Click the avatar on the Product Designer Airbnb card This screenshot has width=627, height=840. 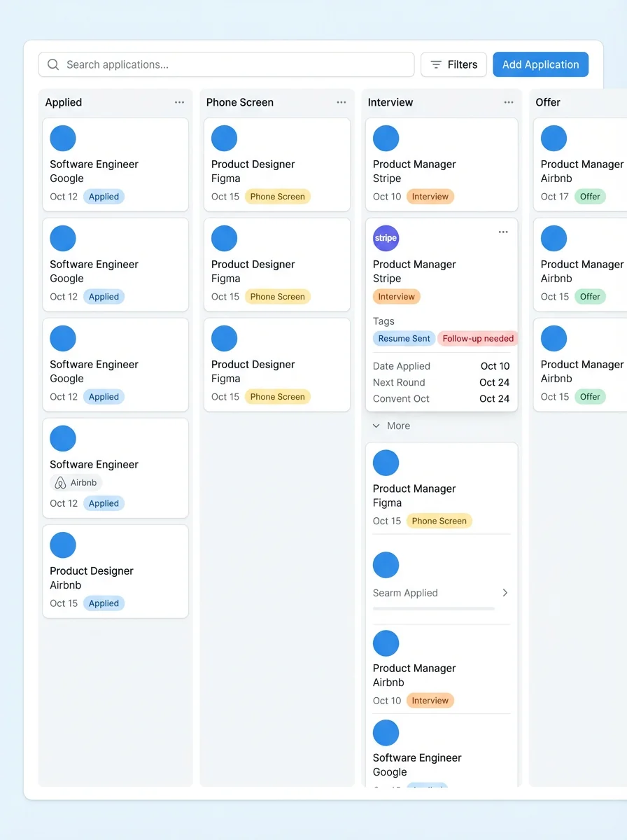click(x=63, y=545)
